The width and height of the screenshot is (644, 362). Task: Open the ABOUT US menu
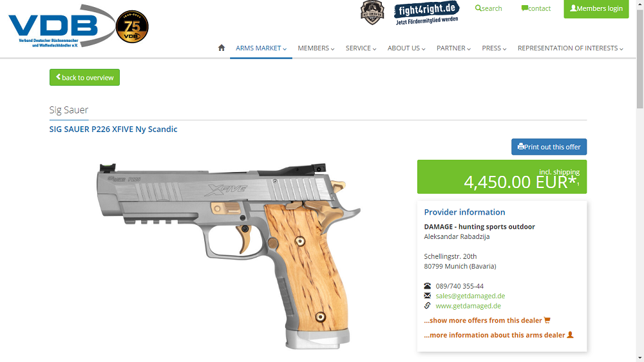point(406,48)
